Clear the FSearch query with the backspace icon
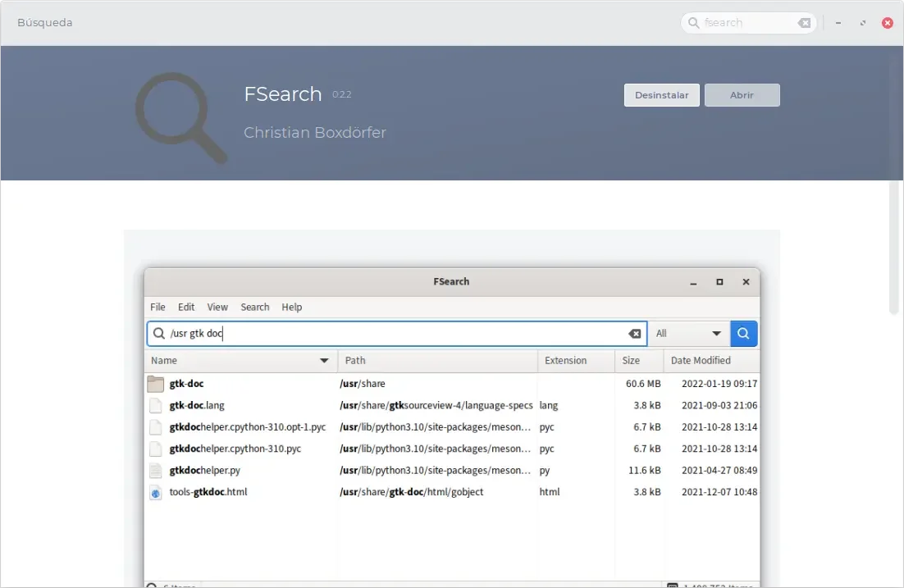This screenshot has height=588, width=904. point(635,333)
